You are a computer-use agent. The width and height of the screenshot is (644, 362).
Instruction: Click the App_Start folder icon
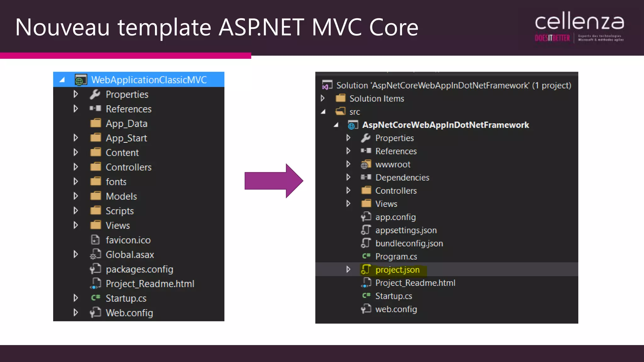coord(96,137)
